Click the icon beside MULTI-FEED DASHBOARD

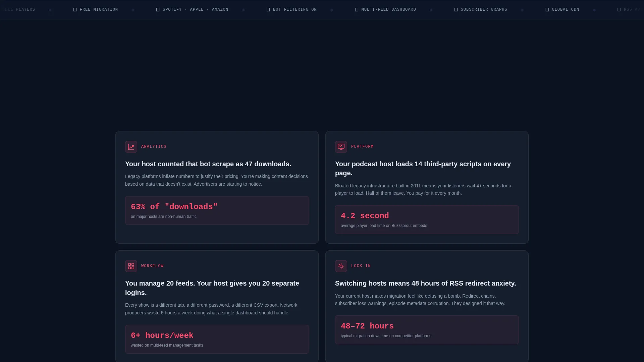pyautogui.click(x=357, y=10)
